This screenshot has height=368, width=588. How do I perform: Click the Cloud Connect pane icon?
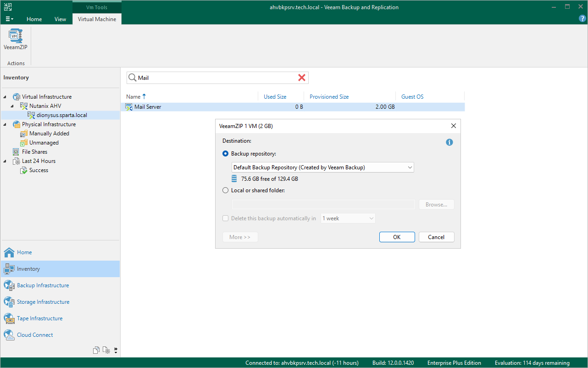(9, 335)
